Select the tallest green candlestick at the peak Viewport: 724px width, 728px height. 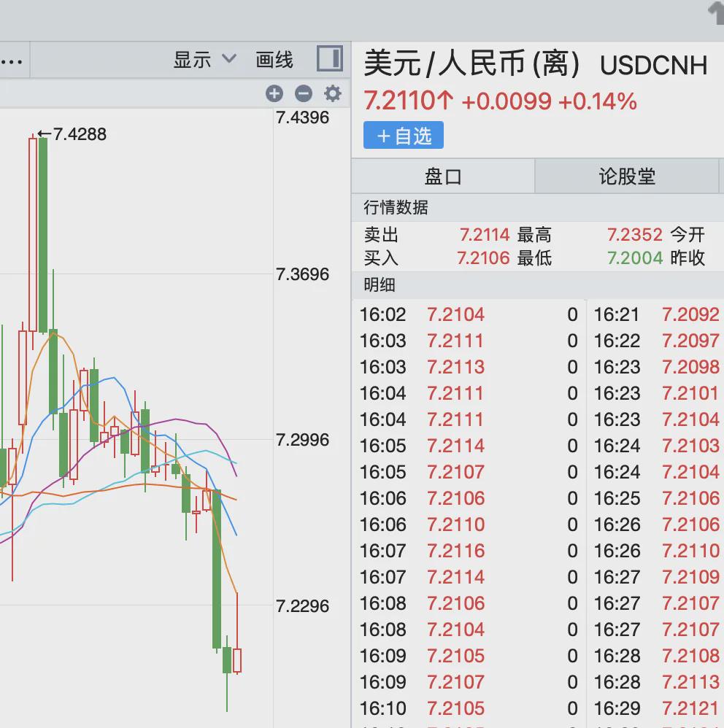43,233
